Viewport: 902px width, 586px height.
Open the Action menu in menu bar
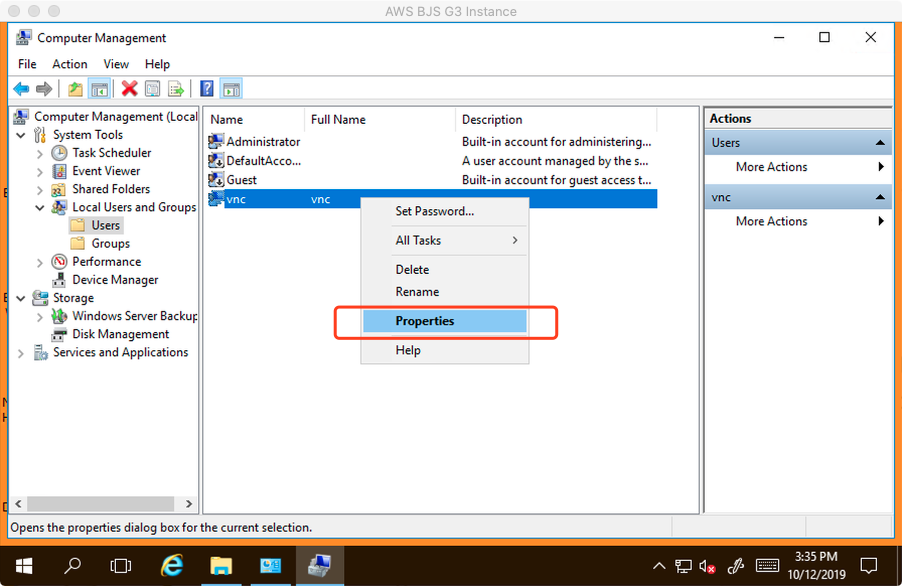70,64
